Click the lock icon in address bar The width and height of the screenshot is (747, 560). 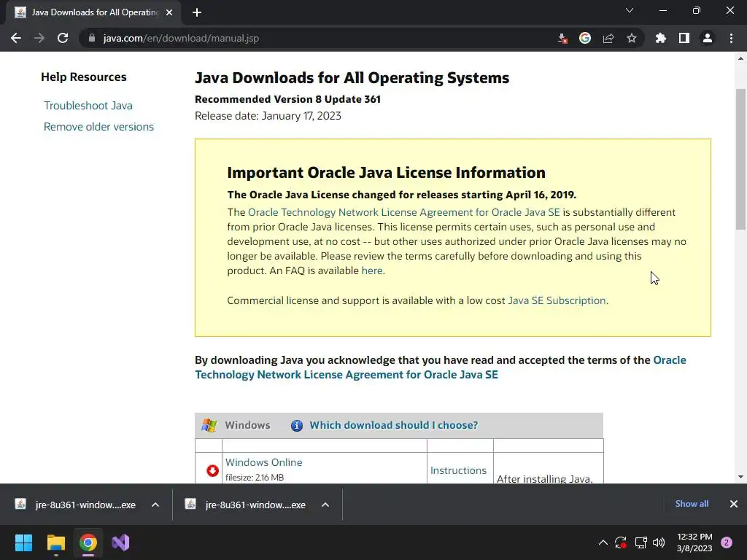point(92,38)
